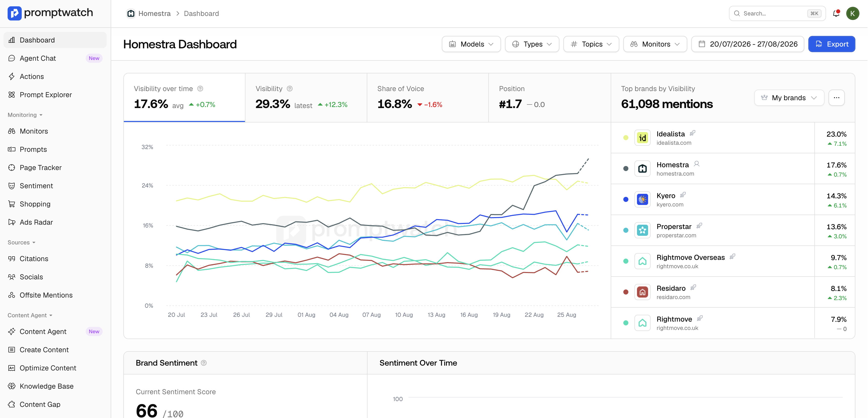Viewport: 868px width, 418px height.
Task: Open the My brands dropdown
Action: 789,98
